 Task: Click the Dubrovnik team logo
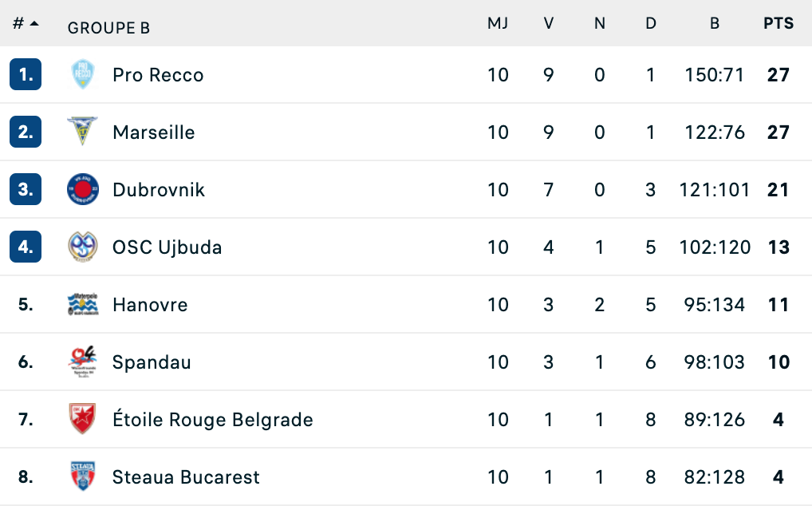click(x=82, y=190)
